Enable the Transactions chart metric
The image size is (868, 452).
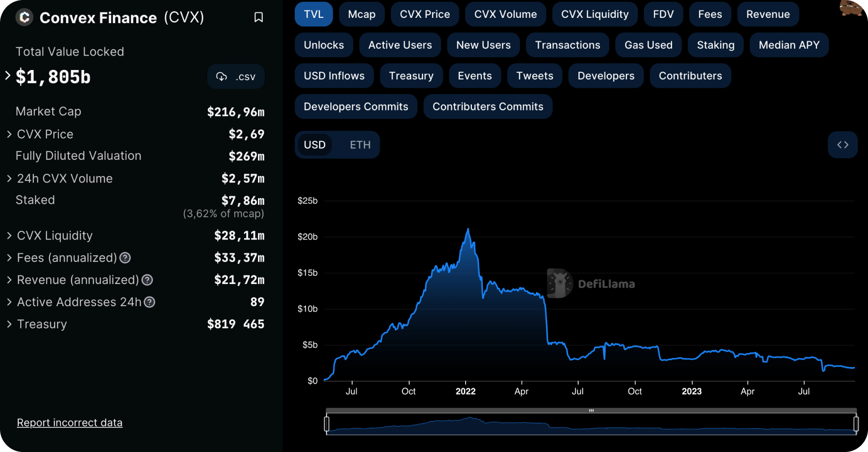coord(568,45)
